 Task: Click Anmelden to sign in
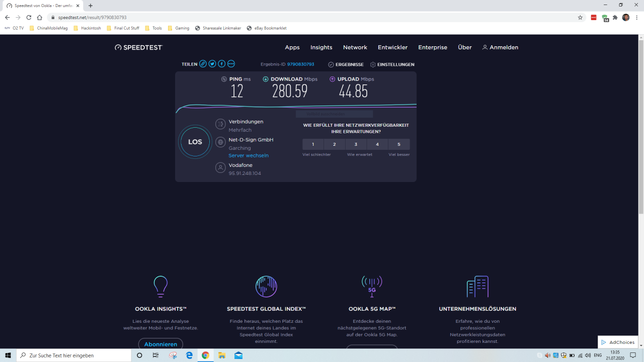500,47
